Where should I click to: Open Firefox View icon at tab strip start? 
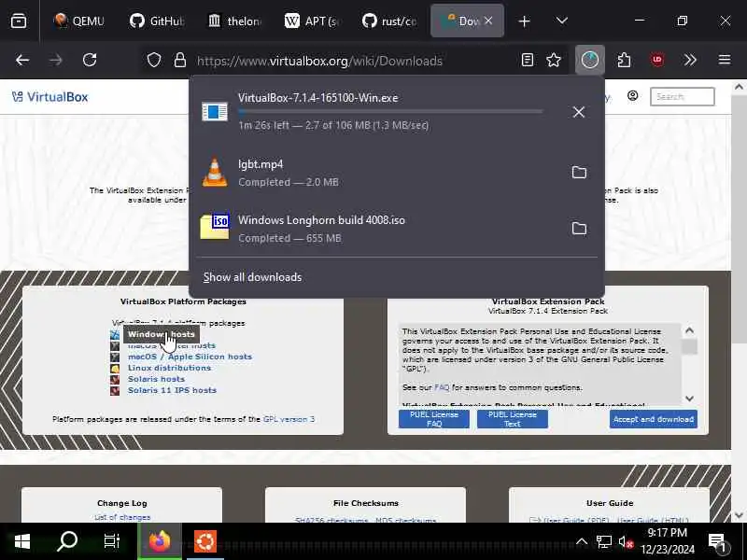(19, 21)
